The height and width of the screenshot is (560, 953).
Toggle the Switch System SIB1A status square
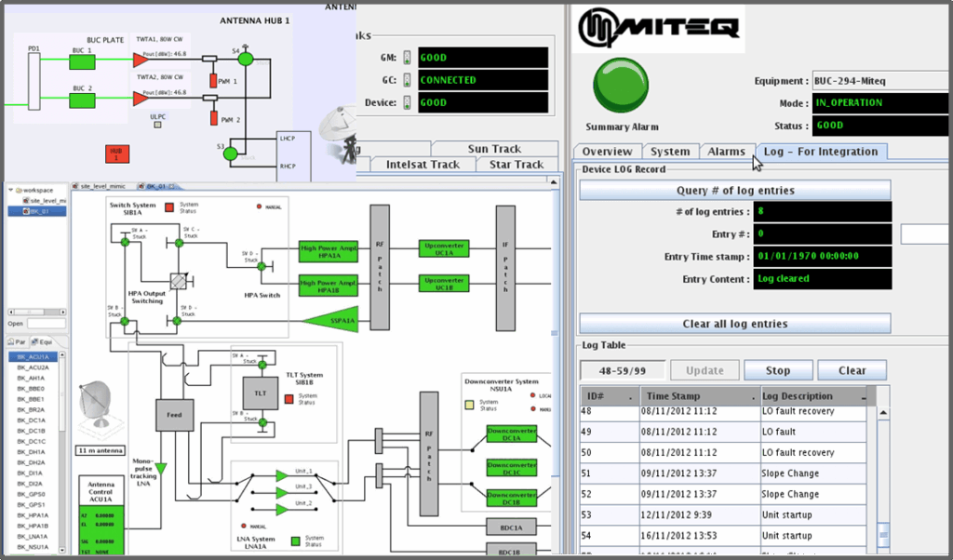169,207
